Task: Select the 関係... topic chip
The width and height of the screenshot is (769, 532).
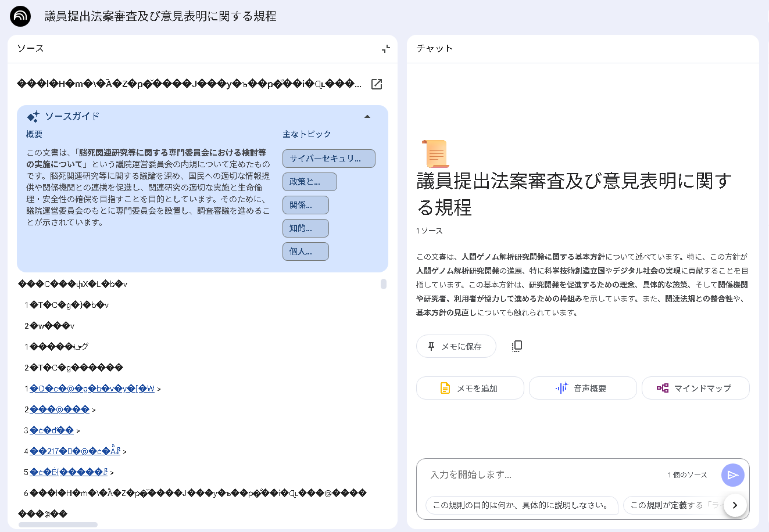Action: pyautogui.click(x=306, y=205)
